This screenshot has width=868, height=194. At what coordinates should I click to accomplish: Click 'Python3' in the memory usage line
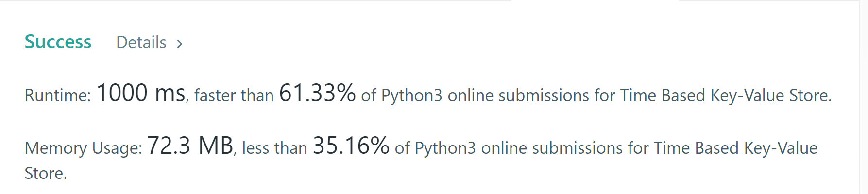tap(445, 148)
